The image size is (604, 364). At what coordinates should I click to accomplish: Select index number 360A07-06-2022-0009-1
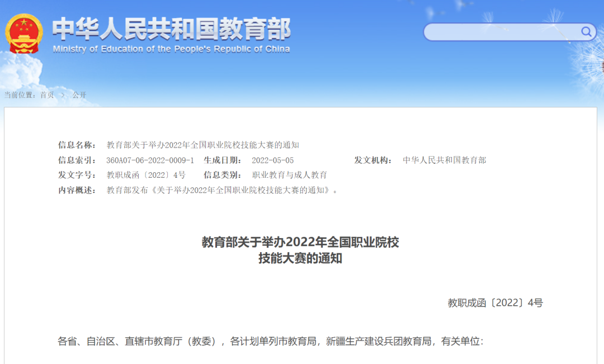coord(150,160)
